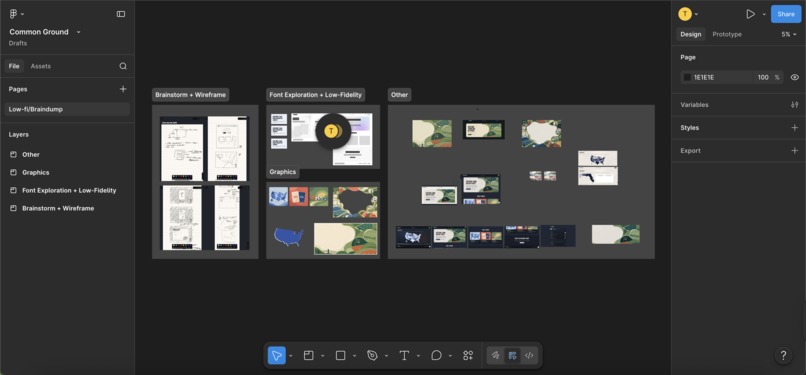Present prototype with the play icon
The image size is (806, 375).
tap(750, 14)
